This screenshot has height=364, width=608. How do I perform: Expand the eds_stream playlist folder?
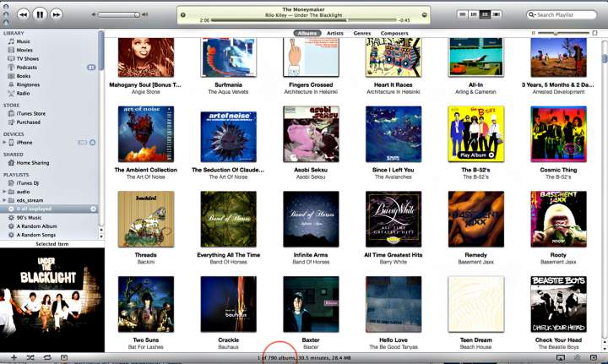coord(4,200)
